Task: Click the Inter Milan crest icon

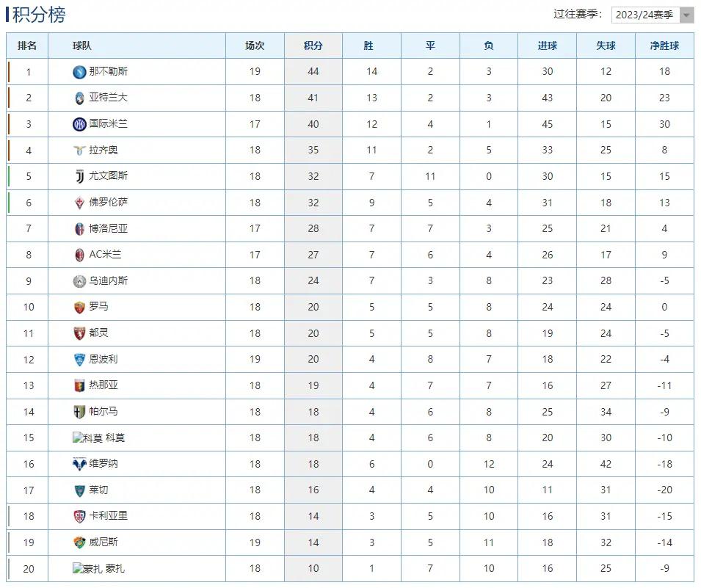Action: tap(79, 124)
